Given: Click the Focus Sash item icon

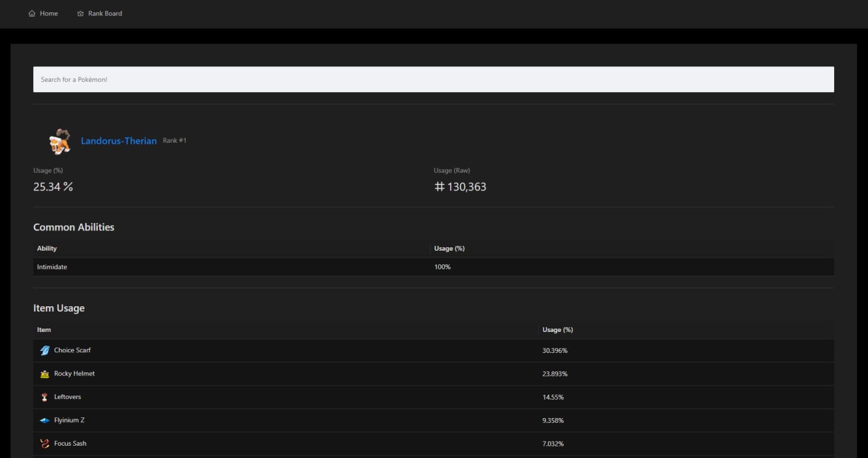Looking at the screenshot, I should point(45,444).
